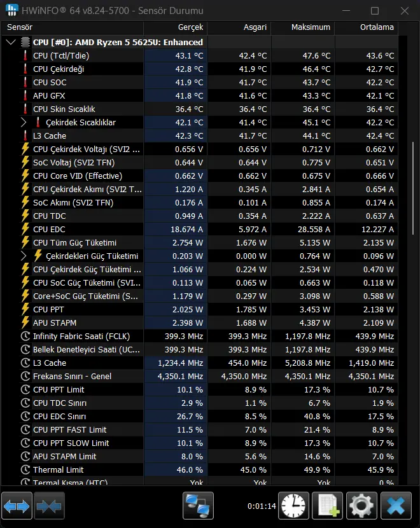Viewport: 420px width, 528px height.
Task: Close the sensor window with blue X
Action: click(x=396, y=506)
